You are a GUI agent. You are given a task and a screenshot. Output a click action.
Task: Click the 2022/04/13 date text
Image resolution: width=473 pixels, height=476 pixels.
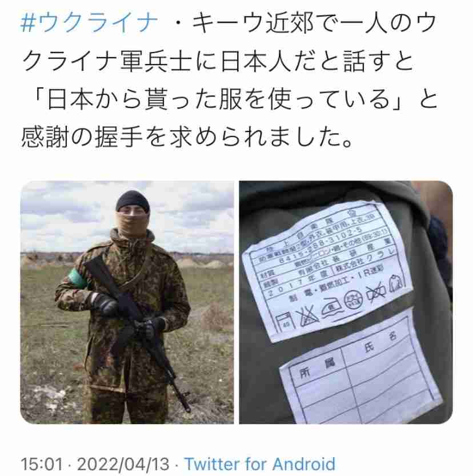click(123, 464)
